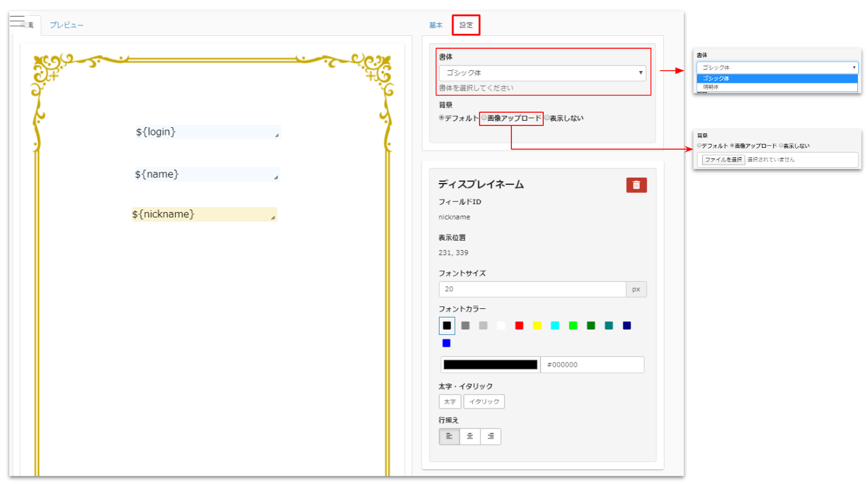Select the ${nickname} field on canvas

coord(204,214)
